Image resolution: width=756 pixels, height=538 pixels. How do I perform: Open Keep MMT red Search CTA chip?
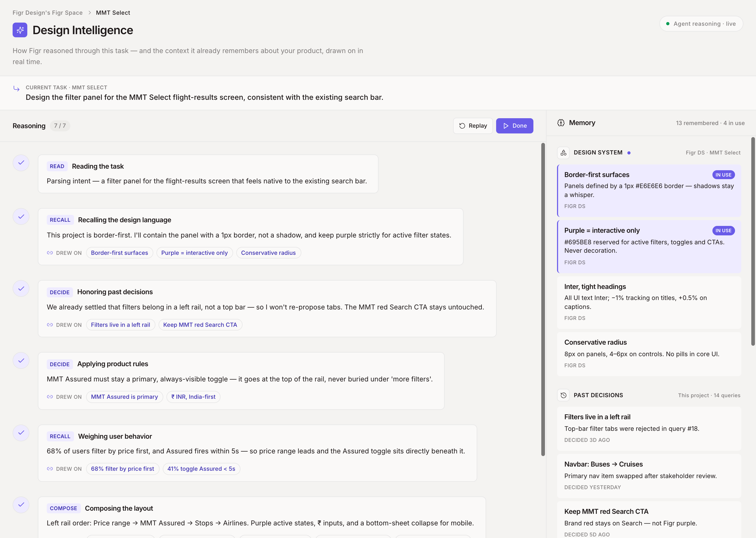point(200,325)
